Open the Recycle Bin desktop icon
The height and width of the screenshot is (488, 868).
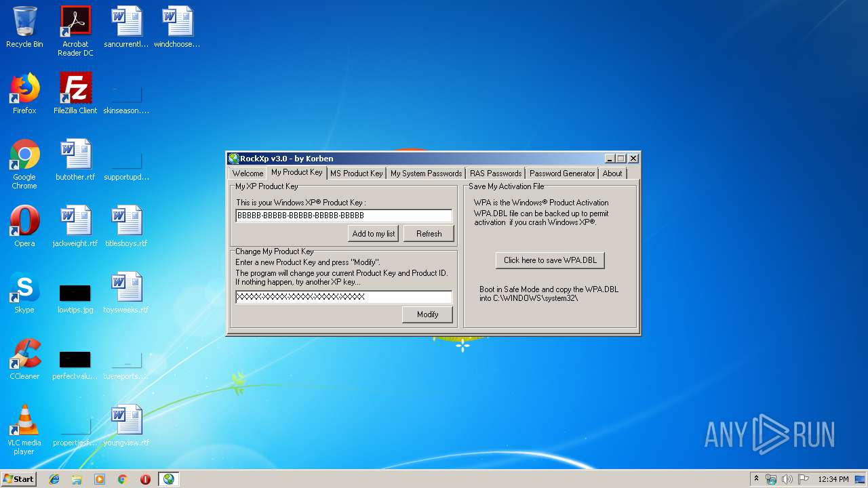click(x=24, y=27)
